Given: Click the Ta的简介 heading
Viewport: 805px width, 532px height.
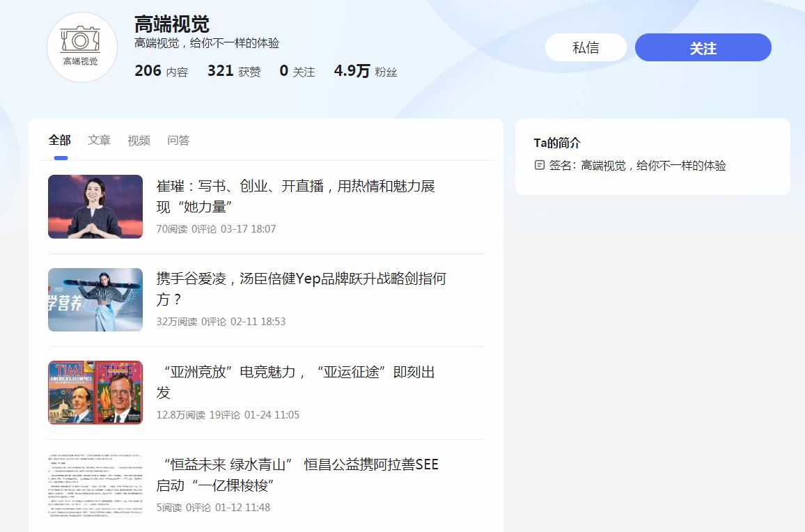Looking at the screenshot, I should (x=557, y=143).
